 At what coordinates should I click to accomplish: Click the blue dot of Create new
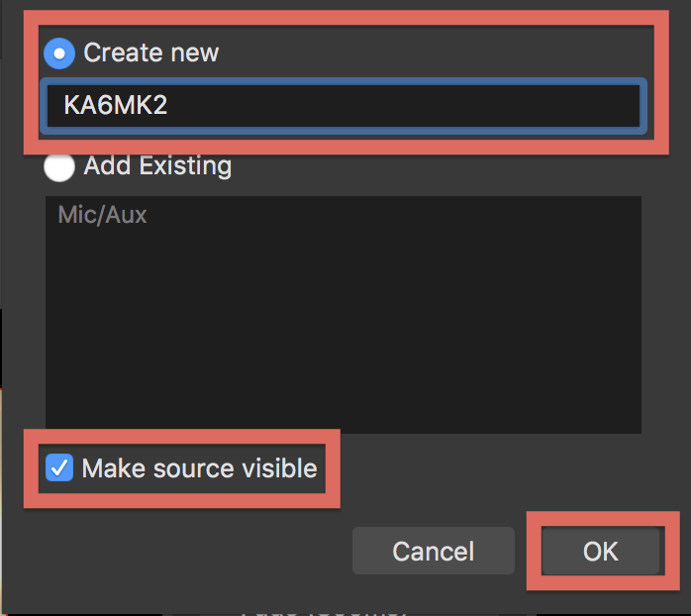pyautogui.click(x=59, y=53)
